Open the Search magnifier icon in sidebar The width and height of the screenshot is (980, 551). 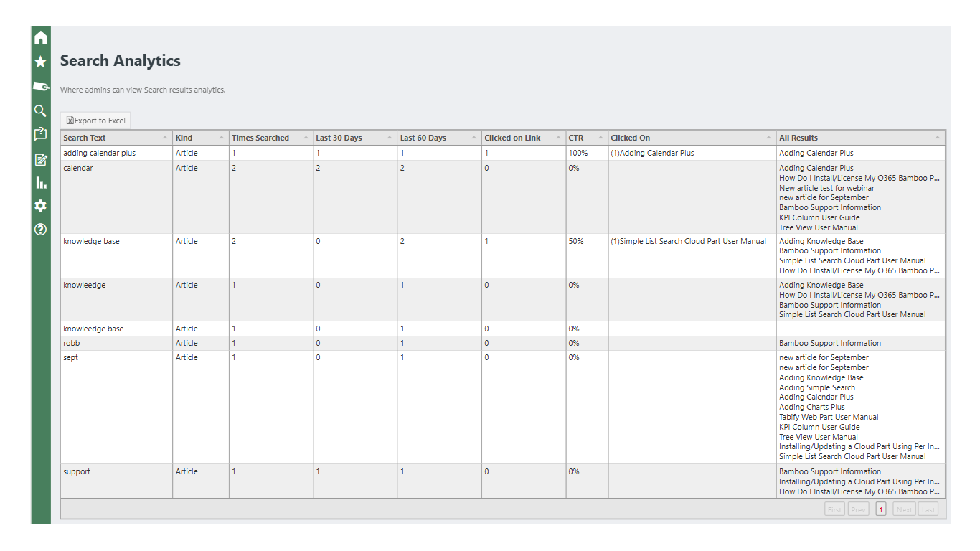click(40, 110)
